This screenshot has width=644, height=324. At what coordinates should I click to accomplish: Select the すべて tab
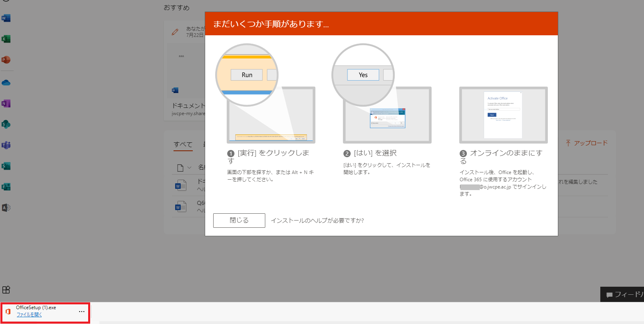point(183,144)
